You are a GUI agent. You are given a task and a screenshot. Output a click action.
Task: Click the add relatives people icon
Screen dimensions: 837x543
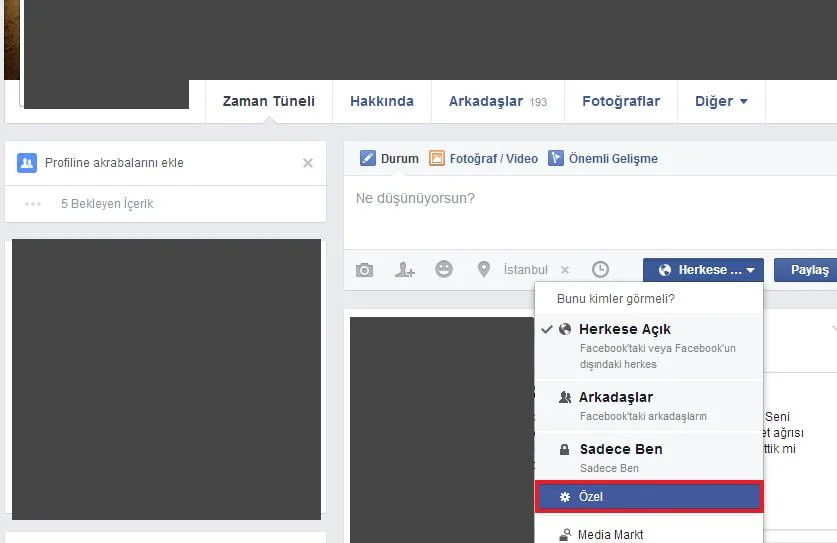(x=27, y=163)
